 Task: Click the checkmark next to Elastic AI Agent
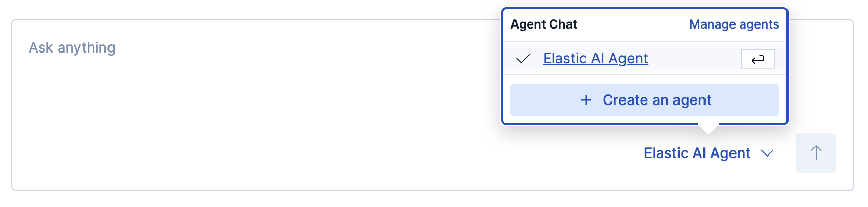(523, 59)
